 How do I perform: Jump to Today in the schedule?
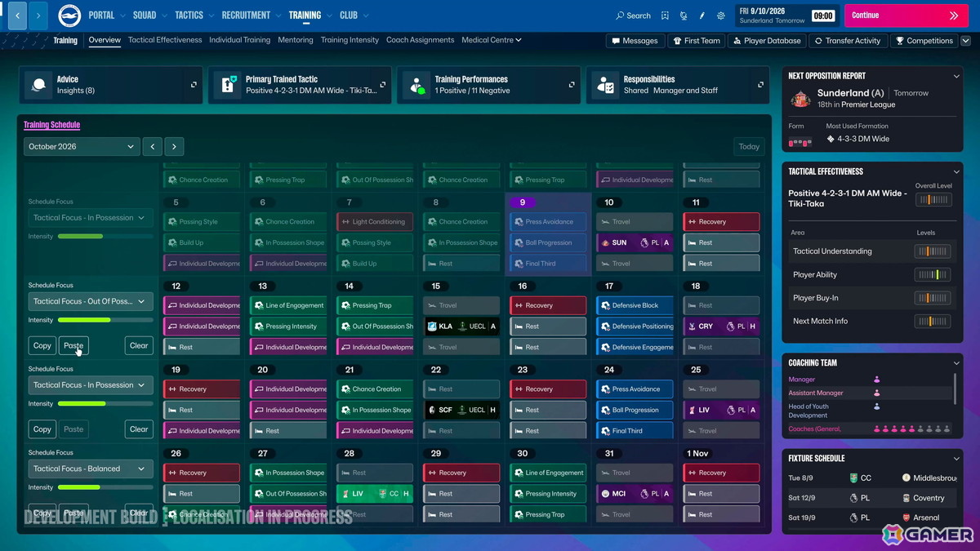749,147
